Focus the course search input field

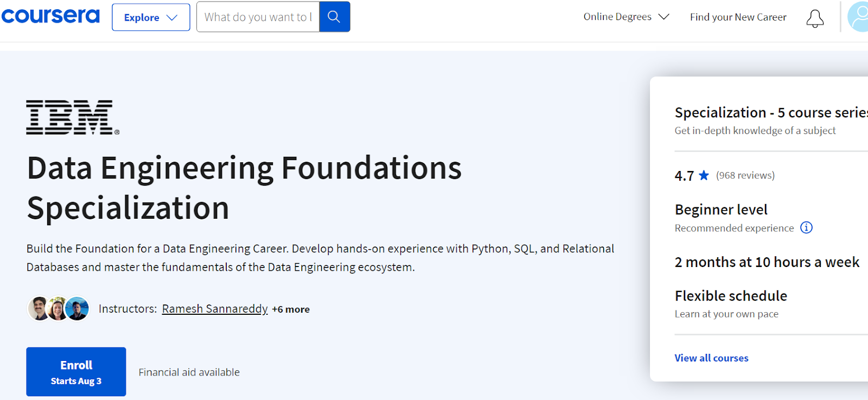(258, 17)
